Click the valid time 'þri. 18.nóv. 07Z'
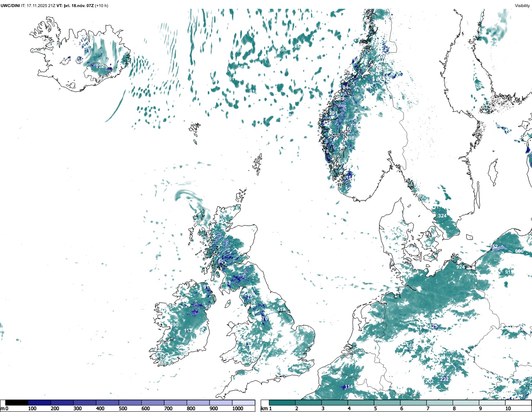This screenshot has width=532, height=412. 79,6
